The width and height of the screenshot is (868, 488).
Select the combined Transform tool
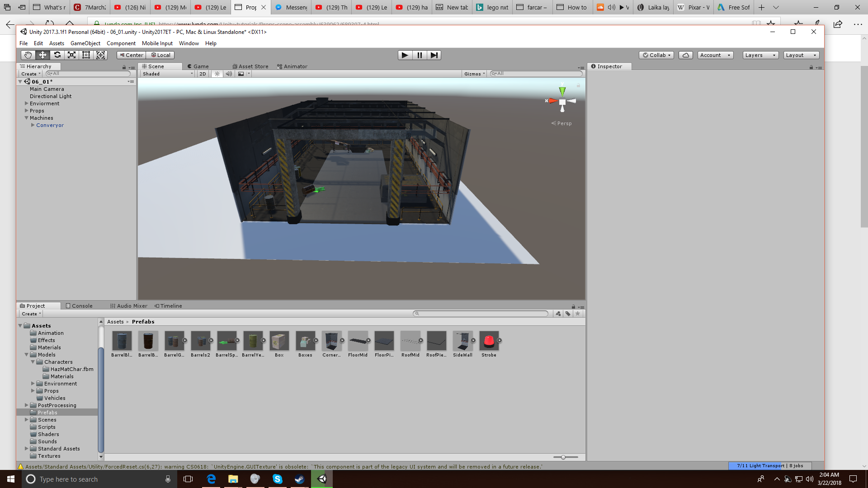(x=100, y=55)
